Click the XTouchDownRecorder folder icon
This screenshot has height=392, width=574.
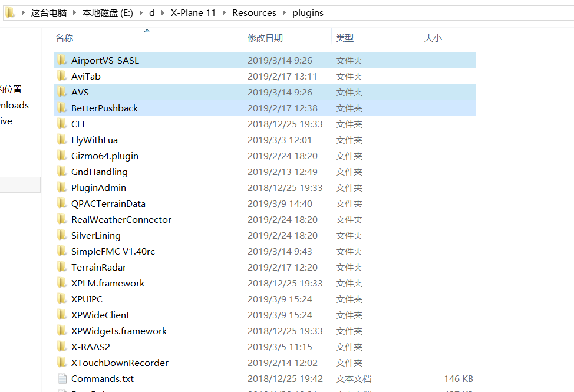pos(62,363)
